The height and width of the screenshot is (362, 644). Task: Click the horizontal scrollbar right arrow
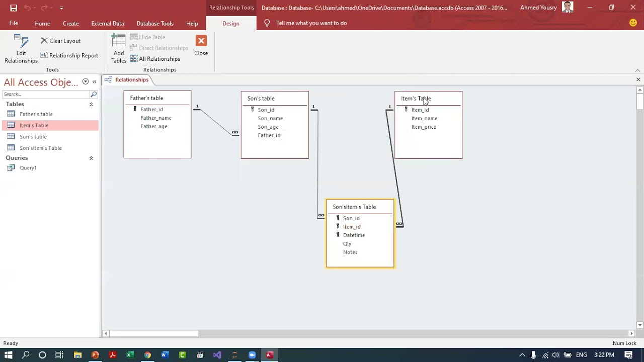[x=631, y=333]
